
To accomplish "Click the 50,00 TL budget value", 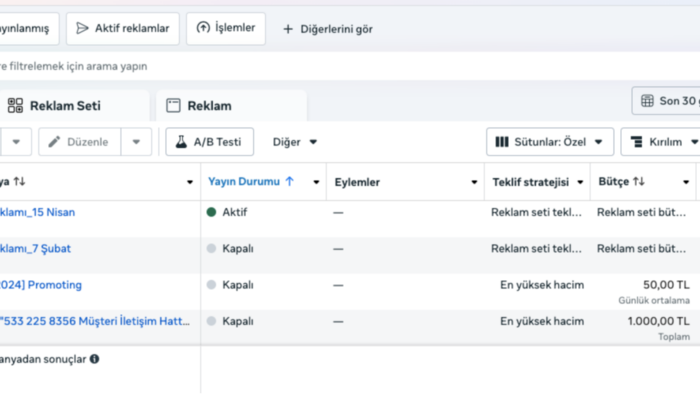I will 667,285.
